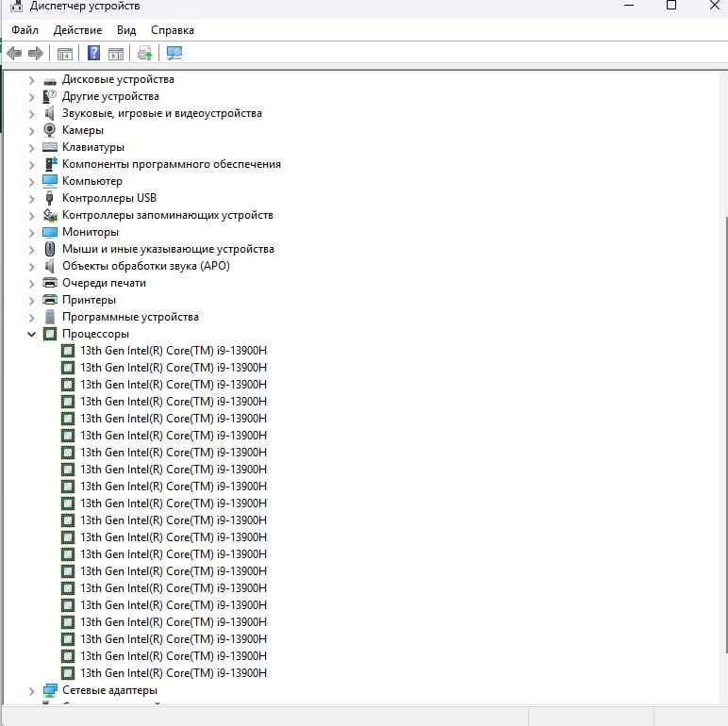The image size is (728, 726).
Task: Click the Сетевые адаптеры network icon
Action: pyautogui.click(x=50, y=690)
